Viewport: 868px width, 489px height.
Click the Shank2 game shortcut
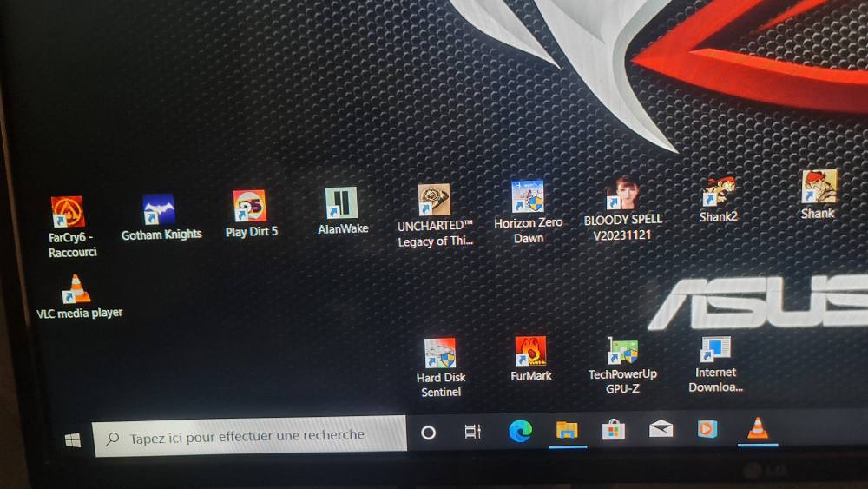point(719,190)
